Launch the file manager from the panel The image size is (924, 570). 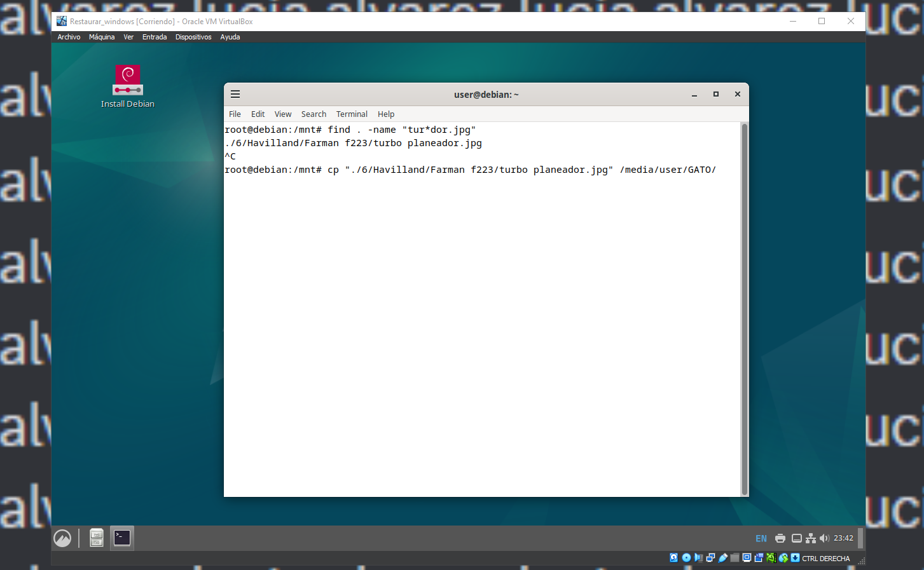pyautogui.click(x=97, y=538)
